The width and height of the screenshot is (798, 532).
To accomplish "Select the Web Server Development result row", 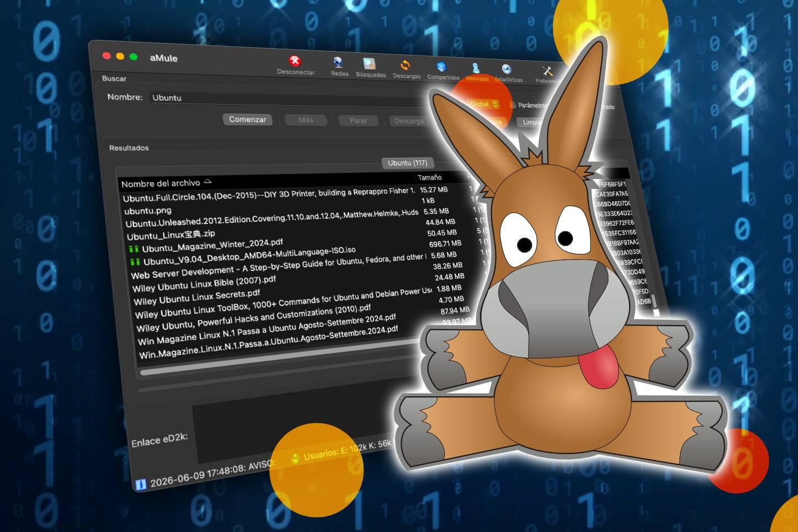I will click(x=279, y=266).
